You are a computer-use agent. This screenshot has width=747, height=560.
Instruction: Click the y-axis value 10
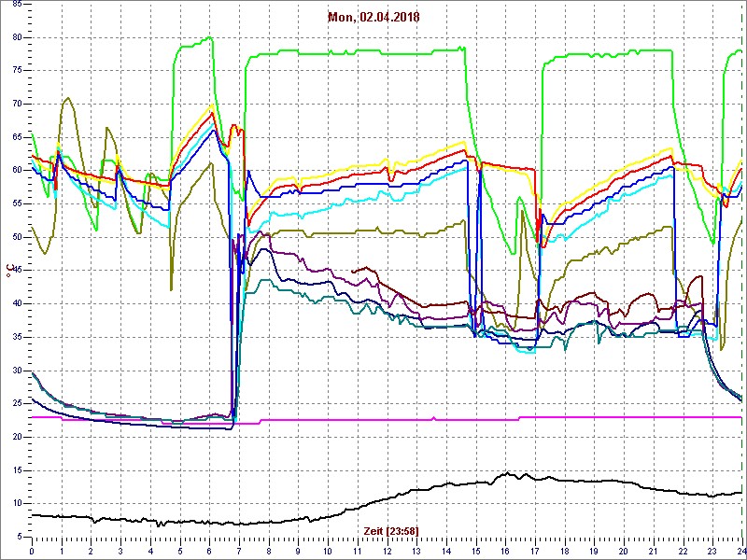click(x=16, y=504)
